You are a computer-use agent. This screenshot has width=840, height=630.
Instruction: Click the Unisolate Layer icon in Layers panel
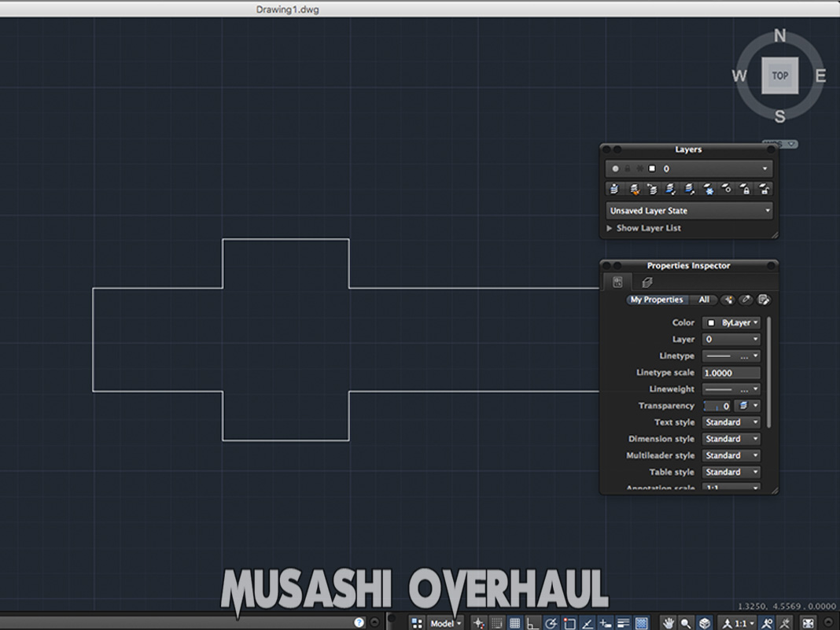(x=690, y=189)
